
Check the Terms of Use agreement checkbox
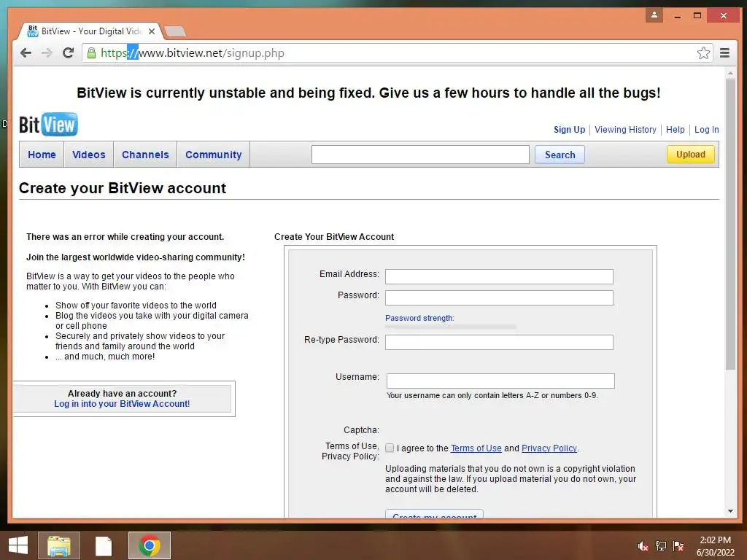[x=390, y=448]
